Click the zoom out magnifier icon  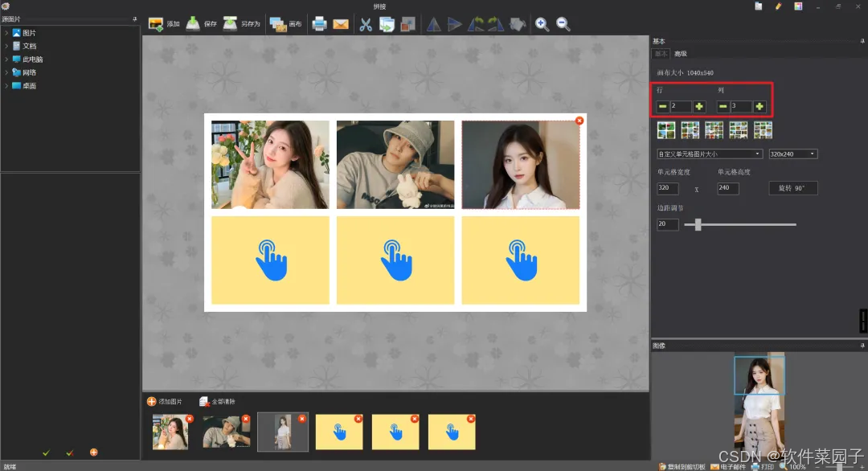(563, 24)
